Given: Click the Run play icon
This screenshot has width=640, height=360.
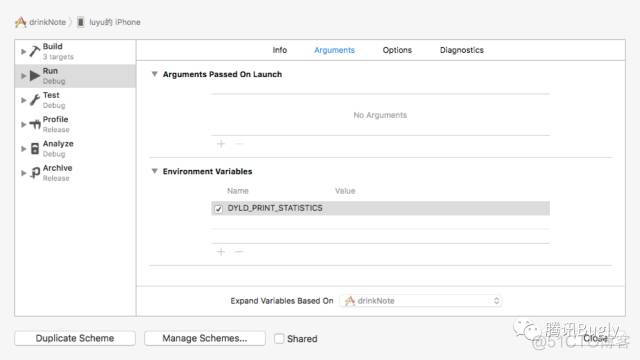Looking at the screenshot, I should click(x=35, y=76).
